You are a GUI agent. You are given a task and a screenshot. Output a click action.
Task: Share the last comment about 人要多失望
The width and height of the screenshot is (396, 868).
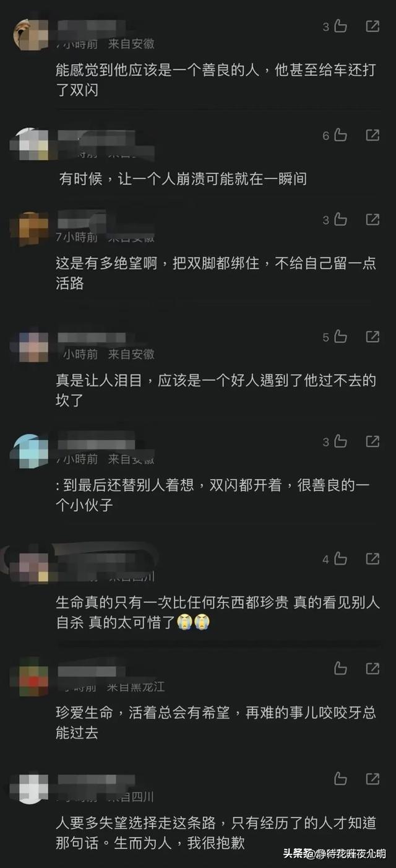[x=372, y=778]
